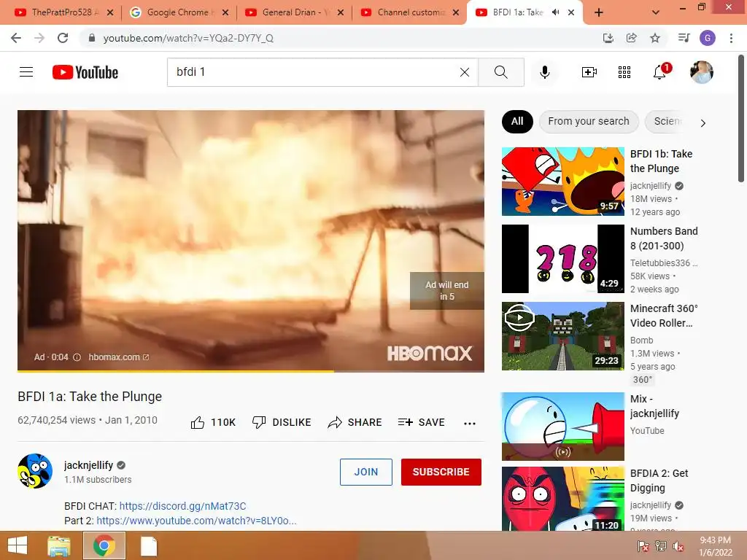747x560 pixels.
Task: Open the media control icon in Chrome toolbar
Action: click(684, 38)
